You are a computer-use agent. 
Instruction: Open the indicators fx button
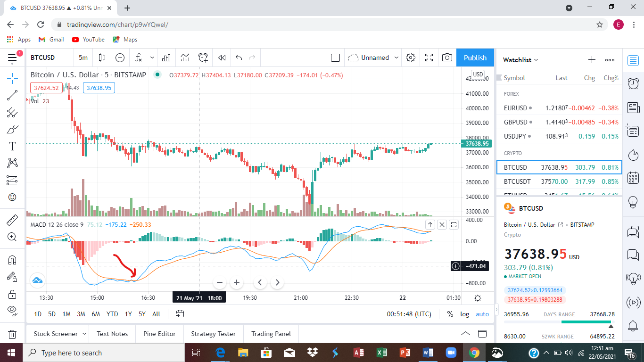[139, 58]
